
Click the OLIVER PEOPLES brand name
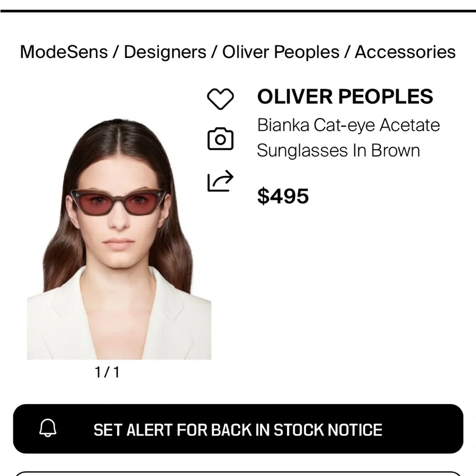click(x=345, y=97)
